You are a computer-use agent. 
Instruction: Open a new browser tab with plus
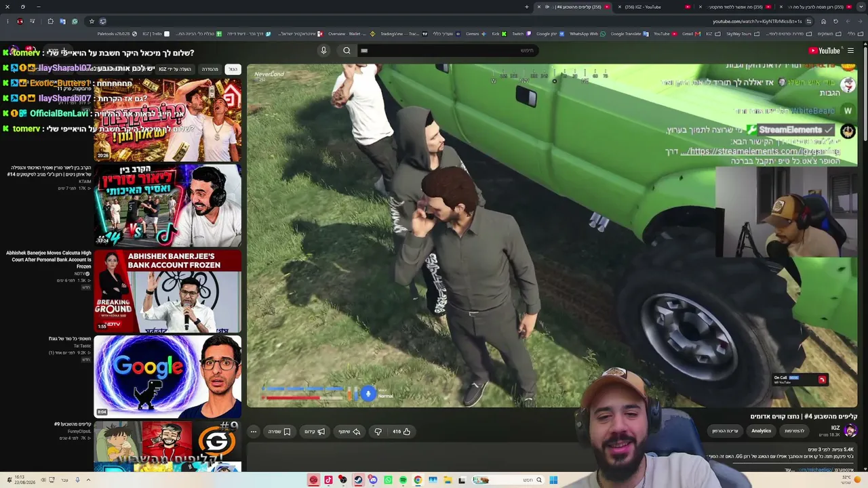click(x=527, y=7)
